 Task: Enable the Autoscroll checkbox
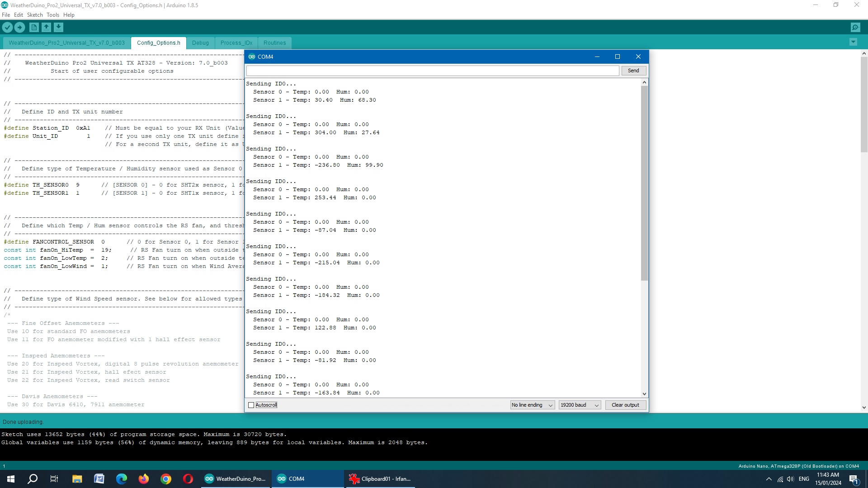point(251,405)
